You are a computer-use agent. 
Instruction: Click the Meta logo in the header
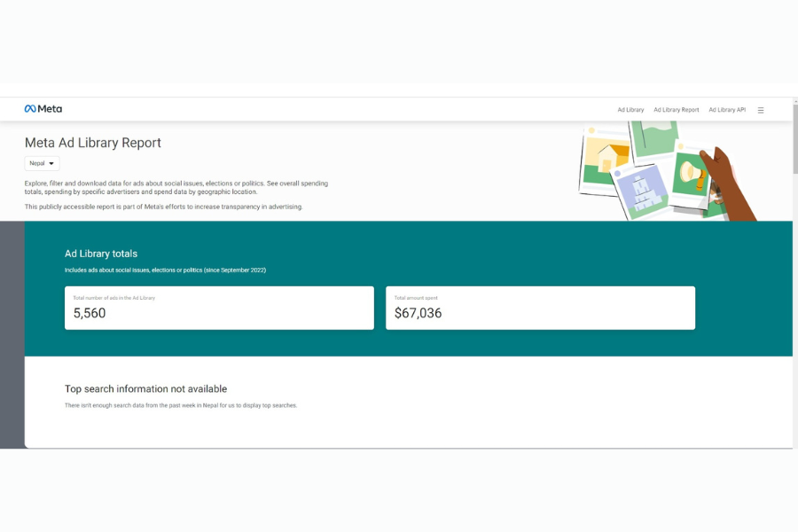pyautogui.click(x=43, y=109)
